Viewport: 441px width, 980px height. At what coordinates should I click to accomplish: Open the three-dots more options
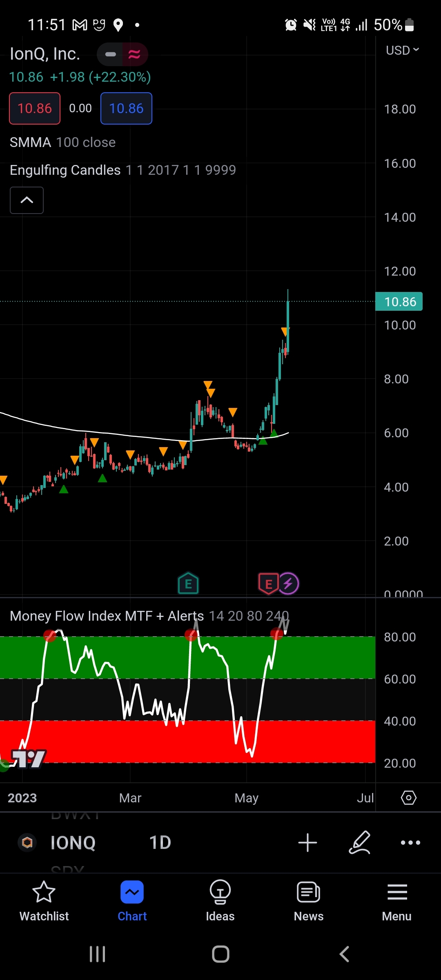coord(410,842)
